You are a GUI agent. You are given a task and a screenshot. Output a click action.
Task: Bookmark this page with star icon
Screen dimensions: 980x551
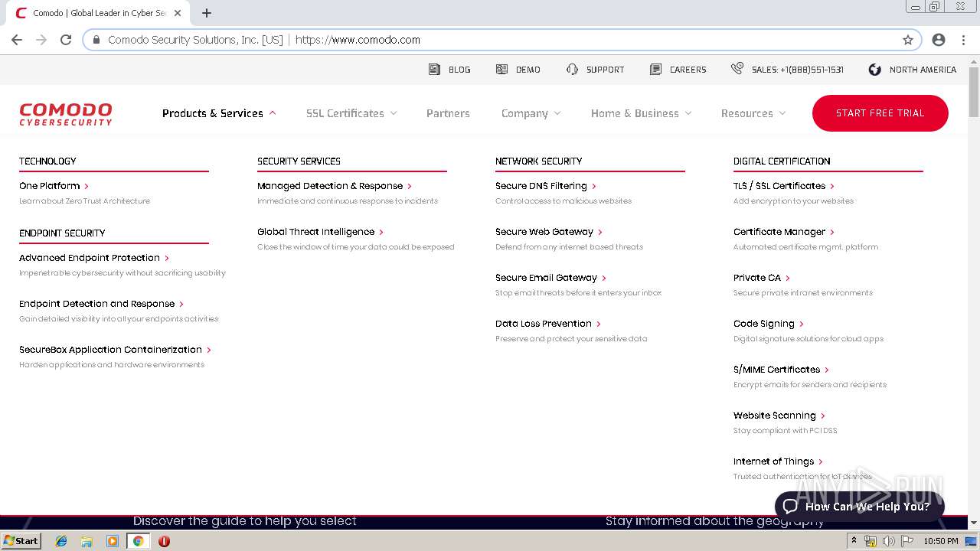[908, 40]
